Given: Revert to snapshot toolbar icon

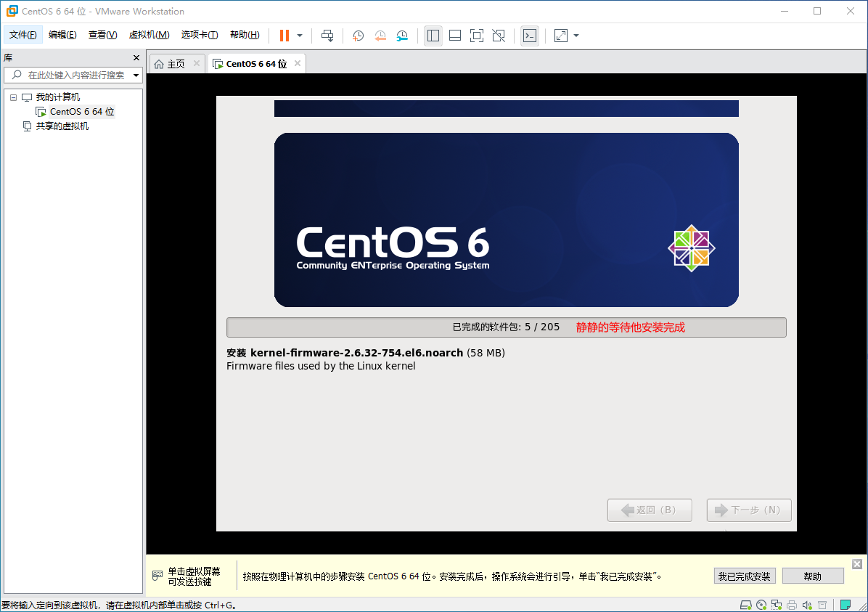Looking at the screenshot, I should pos(380,36).
